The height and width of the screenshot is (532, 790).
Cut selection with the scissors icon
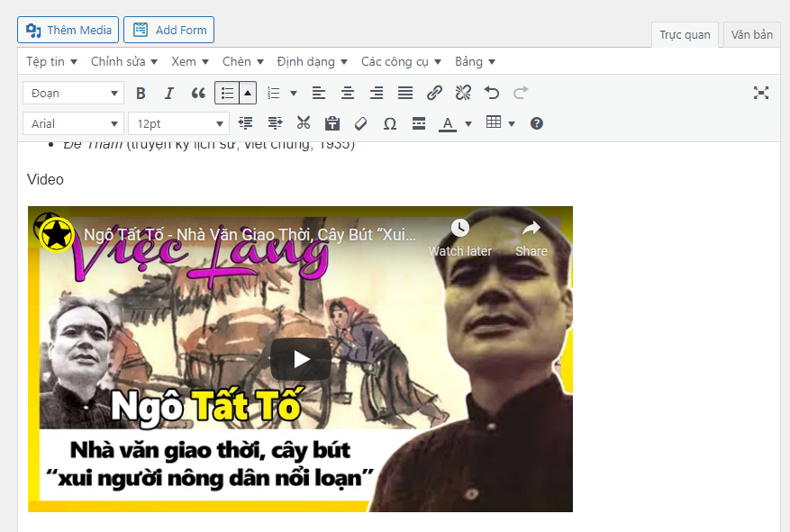pyautogui.click(x=304, y=123)
